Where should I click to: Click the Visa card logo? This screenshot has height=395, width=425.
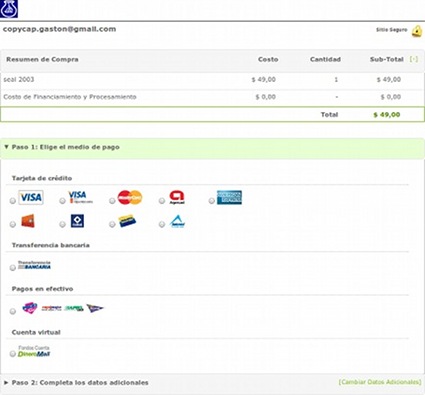[31, 197]
